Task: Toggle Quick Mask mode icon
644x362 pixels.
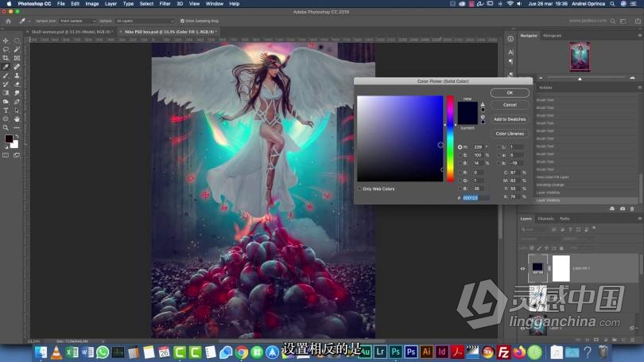Action: [6, 155]
